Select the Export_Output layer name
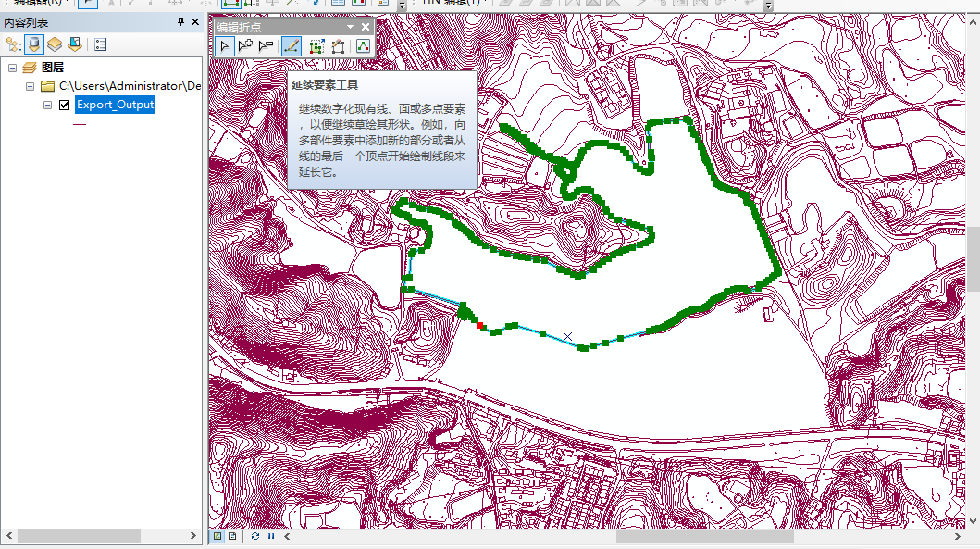This screenshot has height=549, width=980. 115,105
